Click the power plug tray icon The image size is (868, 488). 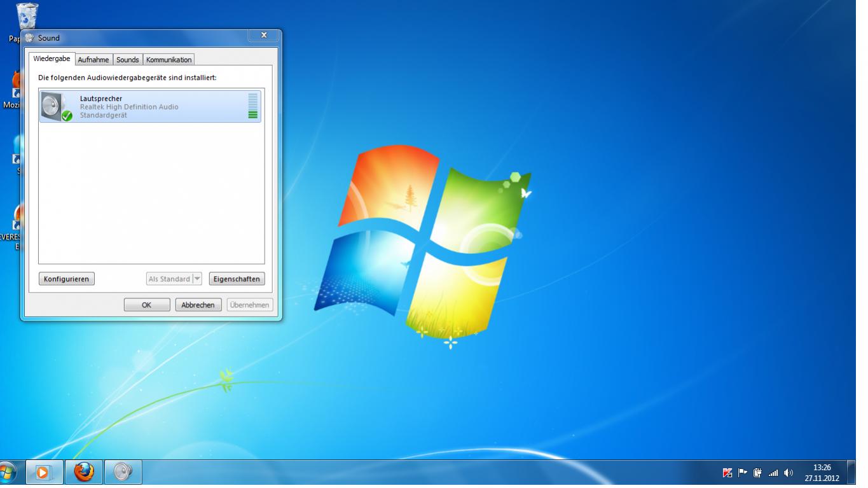(758, 473)
